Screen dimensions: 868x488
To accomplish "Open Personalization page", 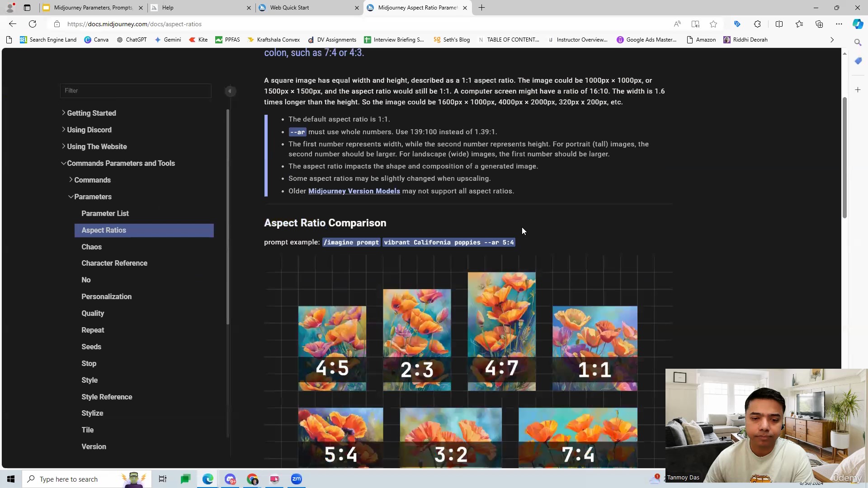I will tap(106, 296).
